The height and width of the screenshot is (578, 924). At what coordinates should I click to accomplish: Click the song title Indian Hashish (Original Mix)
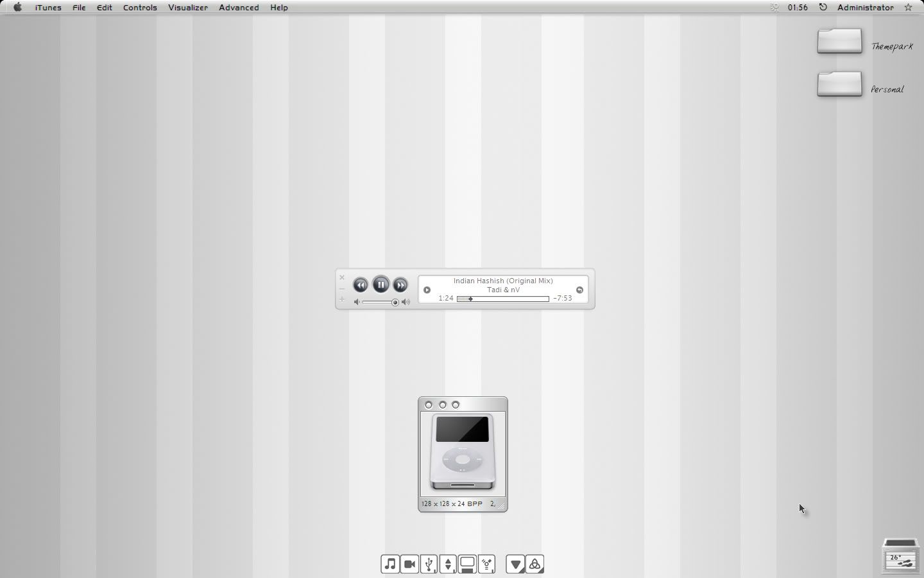tap(503, 281)
